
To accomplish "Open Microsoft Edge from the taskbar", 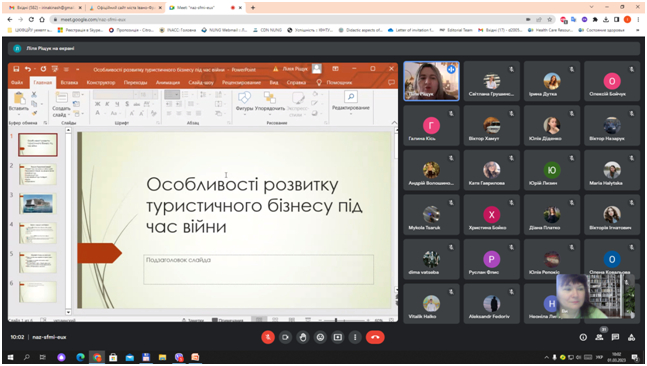I will (x=80, y=357).
